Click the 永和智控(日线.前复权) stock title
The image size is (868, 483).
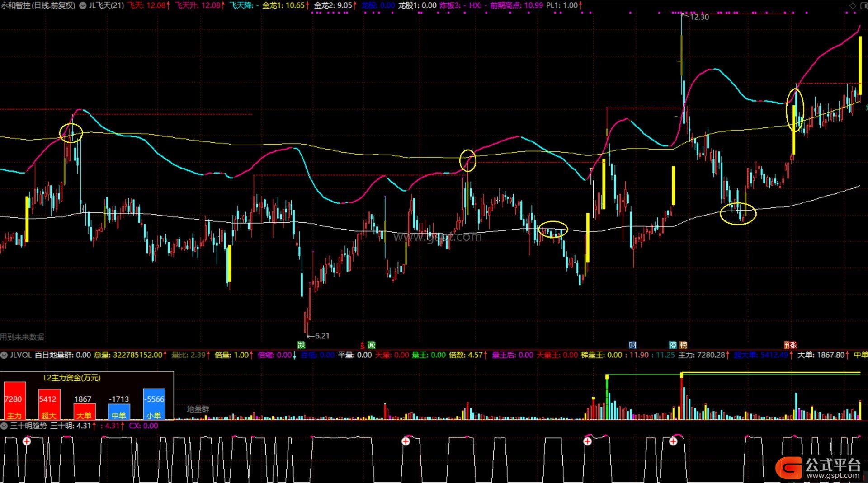38,5
